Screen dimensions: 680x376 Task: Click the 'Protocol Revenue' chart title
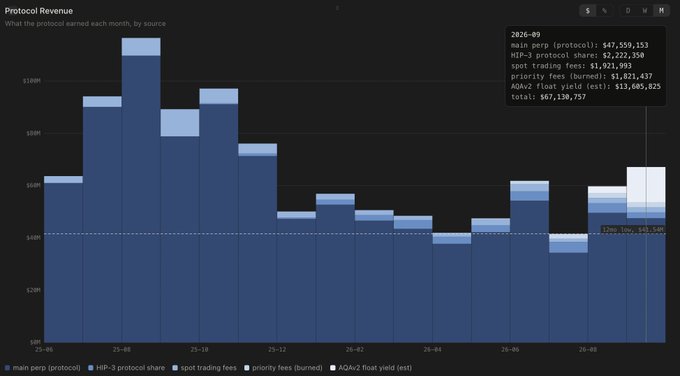39,11
